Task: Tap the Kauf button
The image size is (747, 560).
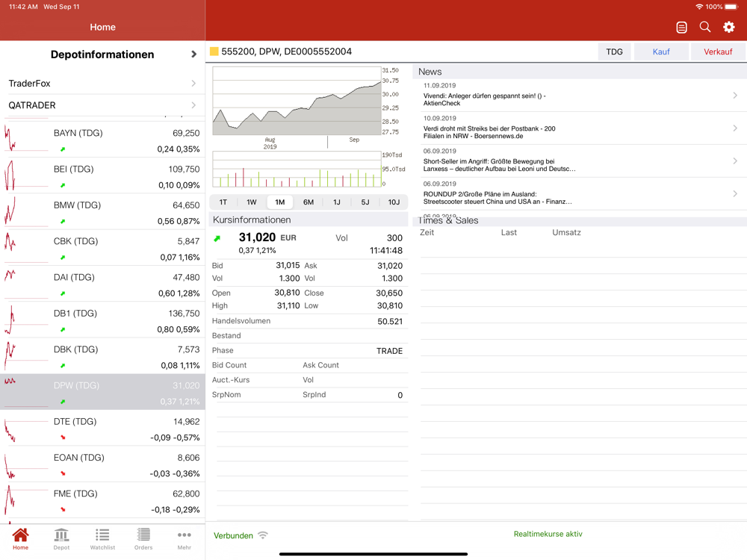Action: point(661,52)
